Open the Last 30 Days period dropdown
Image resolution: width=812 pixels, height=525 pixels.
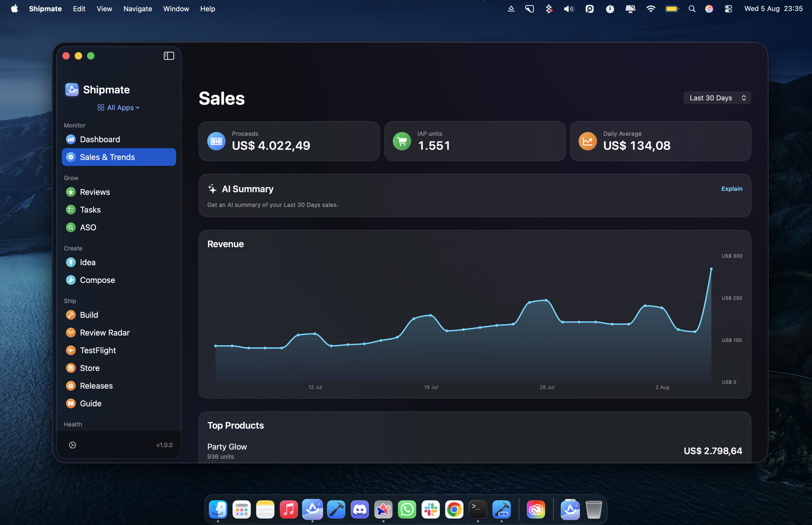tap(717, 98)
